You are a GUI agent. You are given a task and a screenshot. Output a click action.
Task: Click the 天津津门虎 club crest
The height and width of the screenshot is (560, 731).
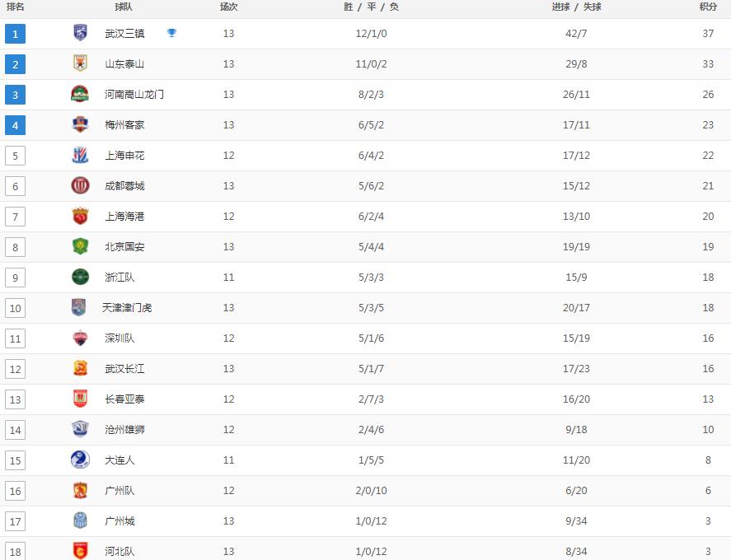(79, 308)
